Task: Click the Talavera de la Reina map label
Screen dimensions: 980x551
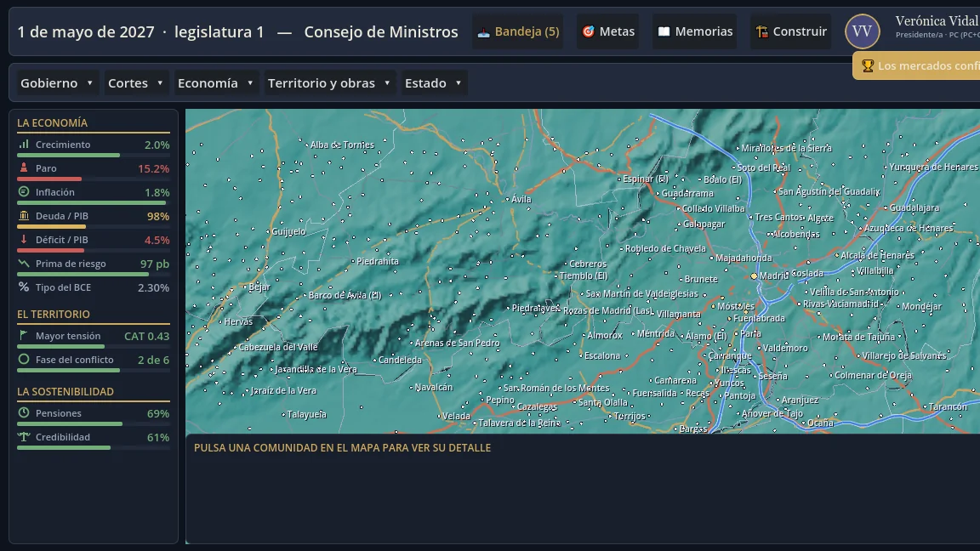Action: coord(518,423)
